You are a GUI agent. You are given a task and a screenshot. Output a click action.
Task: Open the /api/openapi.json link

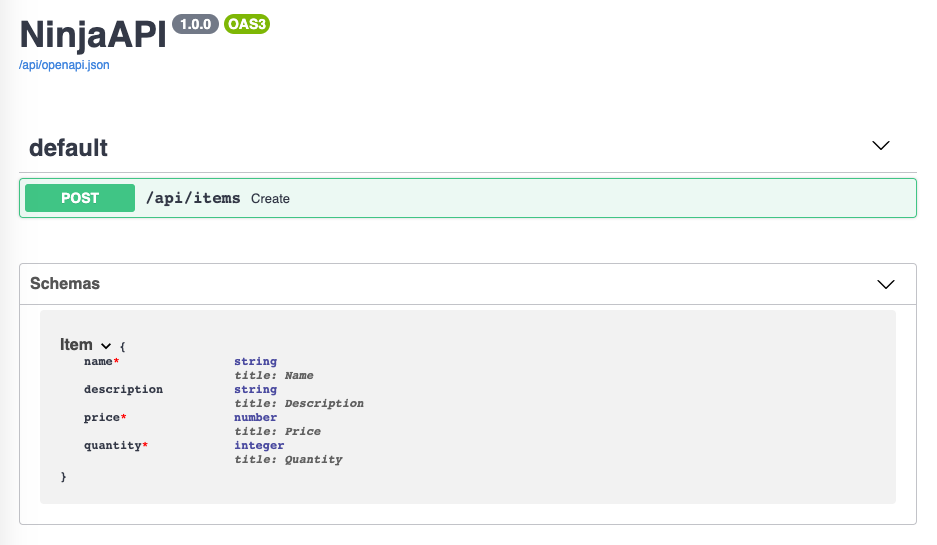(x=64, y=65)
